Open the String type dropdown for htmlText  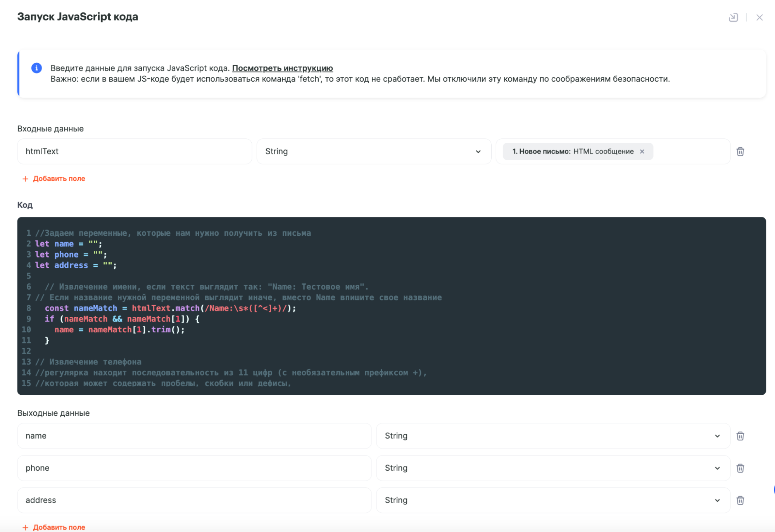coord(374,151)
